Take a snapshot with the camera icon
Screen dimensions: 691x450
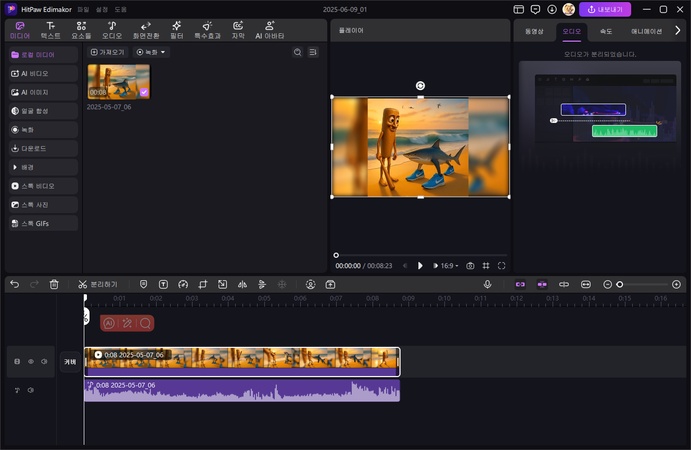tap(469, 266)
